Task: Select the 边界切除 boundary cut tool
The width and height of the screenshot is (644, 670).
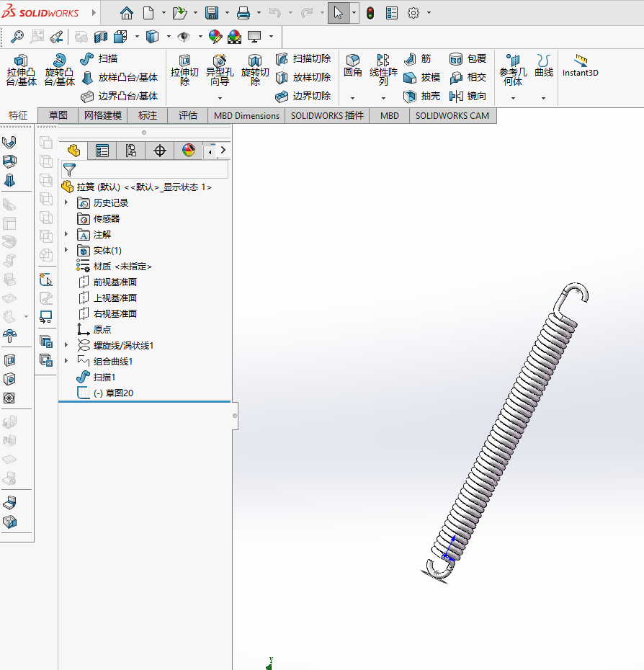Action: click(303, 96)
